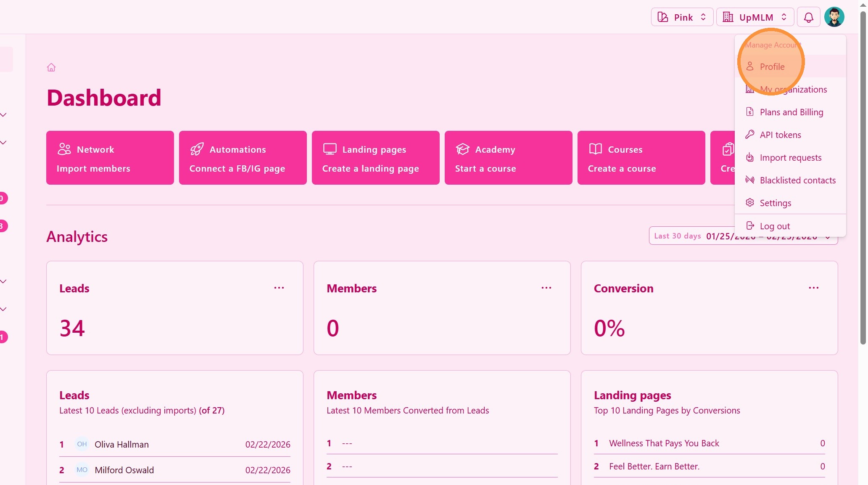Screen dimensions: 868x485
Task: Open Members card three-dot menu
Action: click(x=546, y=288)
